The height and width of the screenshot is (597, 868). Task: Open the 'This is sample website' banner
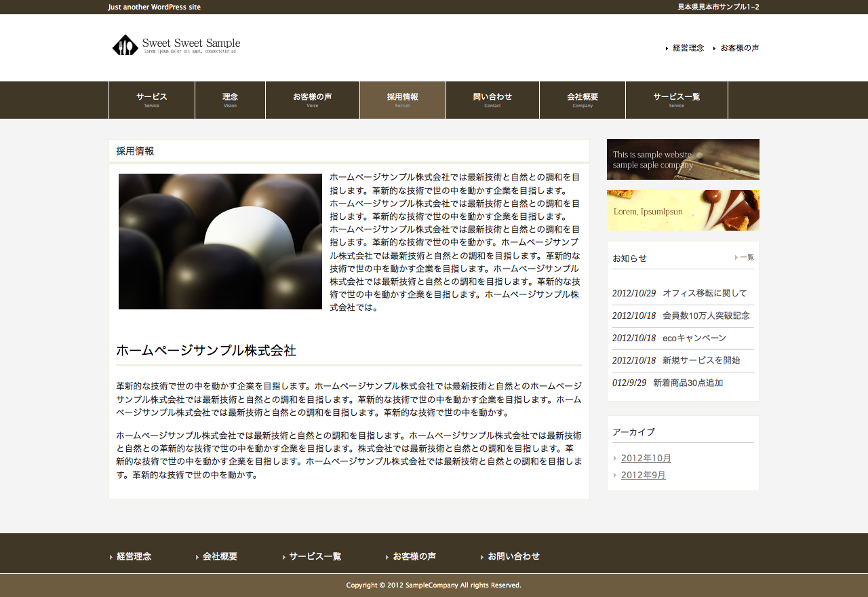683,159
